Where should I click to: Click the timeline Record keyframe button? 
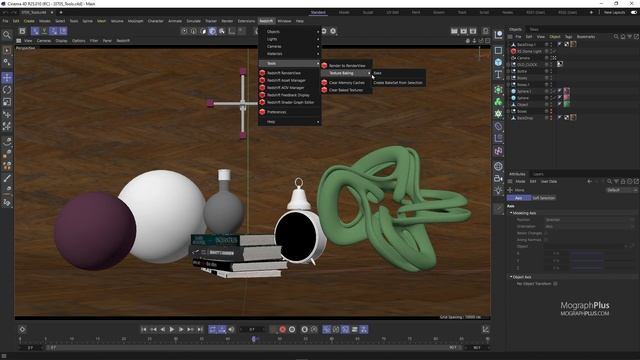point(282,329)
